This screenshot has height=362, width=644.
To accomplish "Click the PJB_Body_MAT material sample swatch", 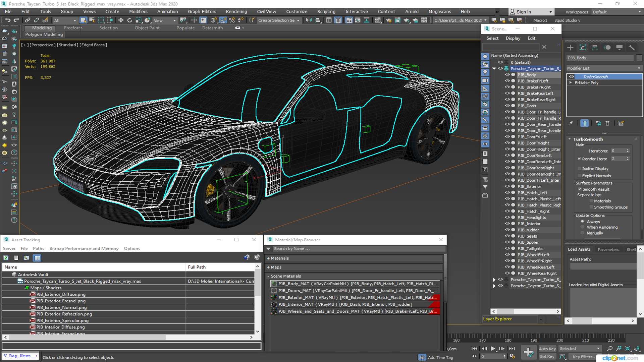I will coord(274,284).
